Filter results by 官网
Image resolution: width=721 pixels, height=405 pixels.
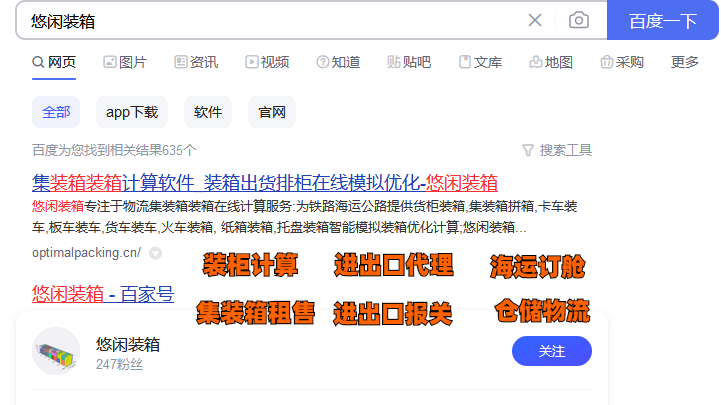[x=272, y=112]
